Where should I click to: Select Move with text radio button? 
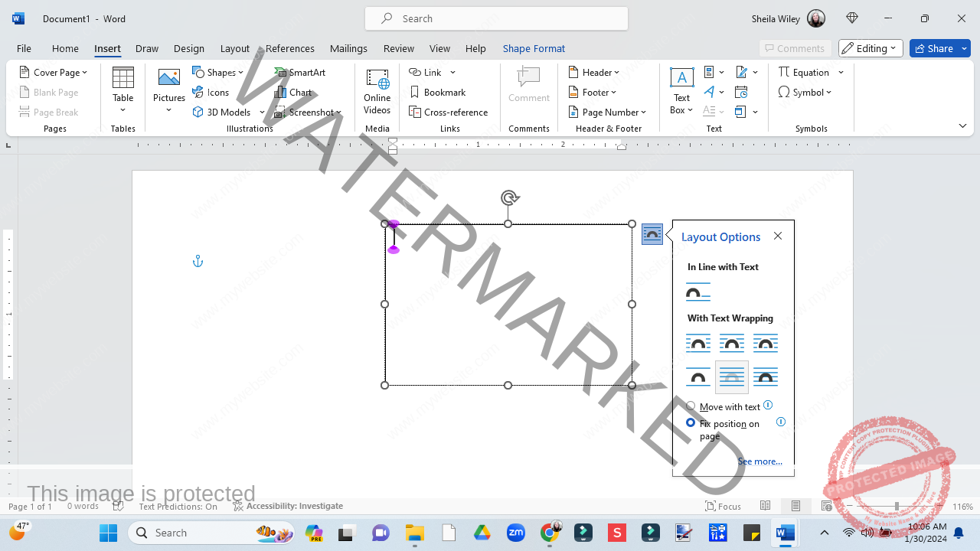click(x=691, y=406)
